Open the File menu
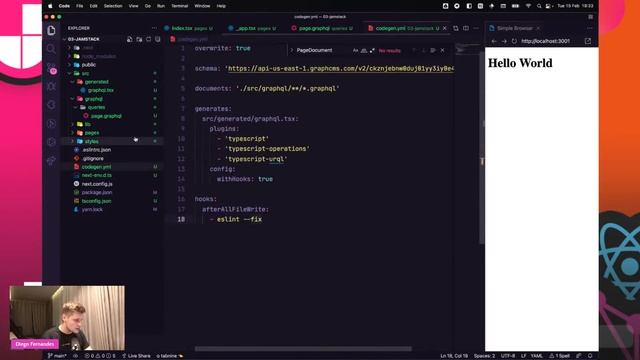This screenshot has width=640, height=360. click(x=80, y=6)
